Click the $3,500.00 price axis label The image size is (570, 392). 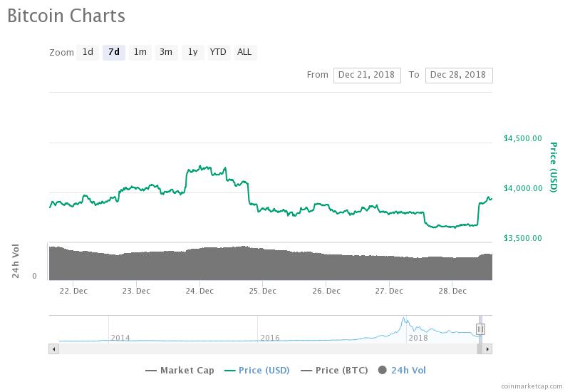[x=523, y=238]
